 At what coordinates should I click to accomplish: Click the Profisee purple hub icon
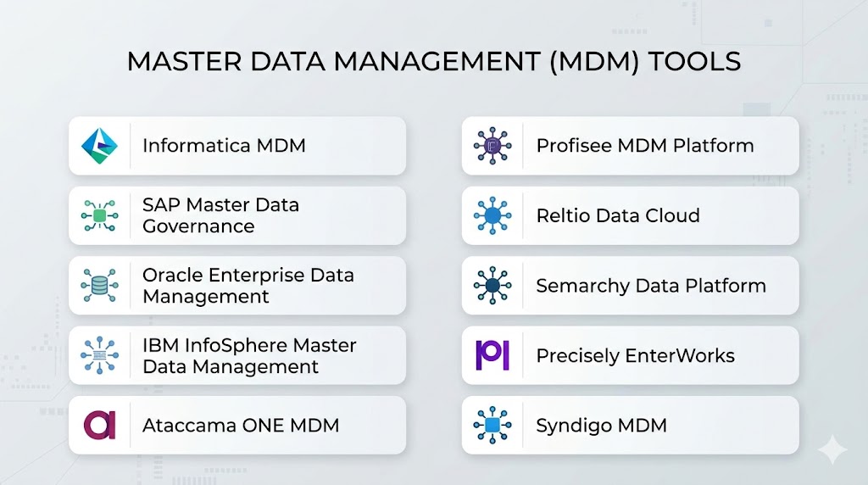tap(492, 146)
